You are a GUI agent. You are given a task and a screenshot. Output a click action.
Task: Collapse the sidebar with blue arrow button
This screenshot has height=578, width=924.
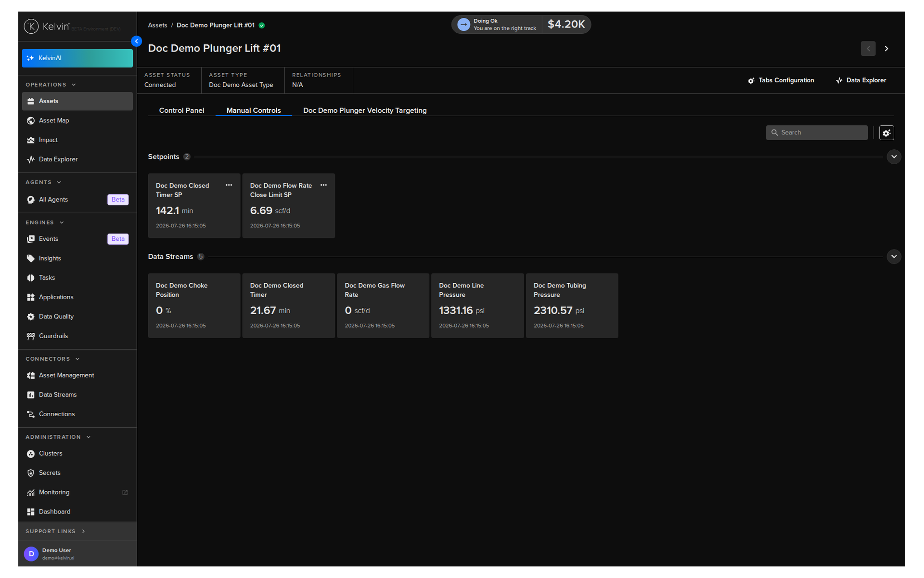[137, 41]
